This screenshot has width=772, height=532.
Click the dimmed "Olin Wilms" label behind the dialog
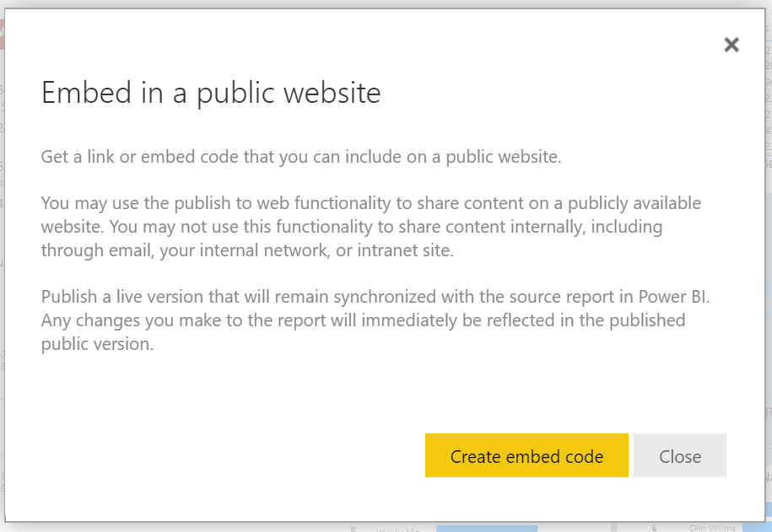click(712, 528)
